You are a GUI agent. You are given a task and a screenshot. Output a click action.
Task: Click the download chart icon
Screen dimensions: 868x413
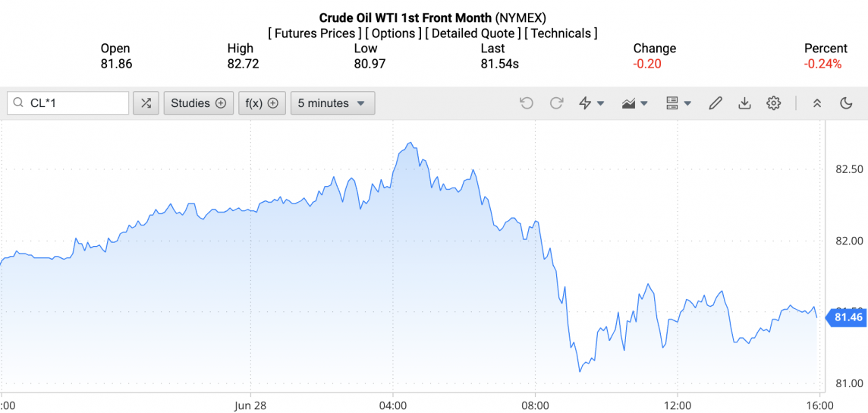[744, 103]
